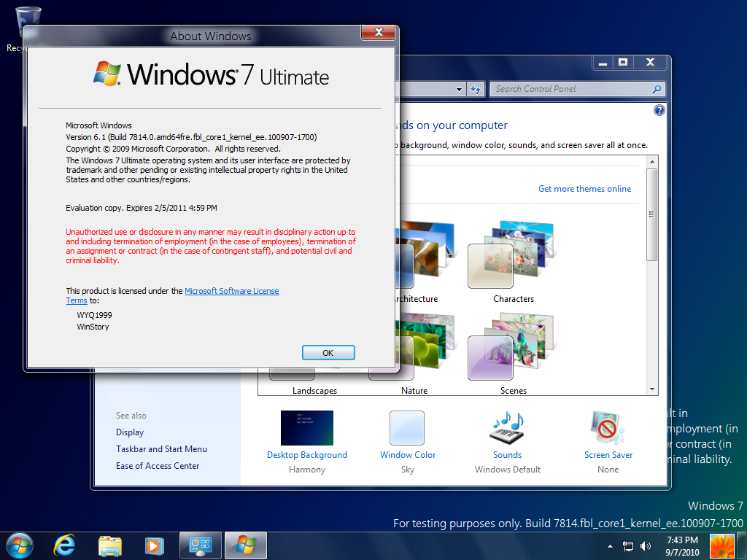Click the Screen Saver link text
Image resolution: width=747 pixels, height=560 pixels.
pyautogui.click(x=608, y=455)
